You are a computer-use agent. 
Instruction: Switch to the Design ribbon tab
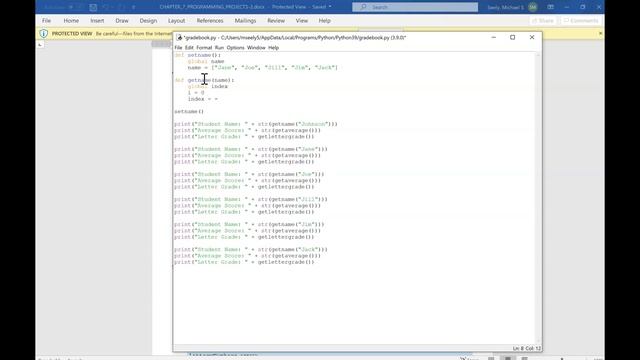pyautogui.click(x=148, y=20)
